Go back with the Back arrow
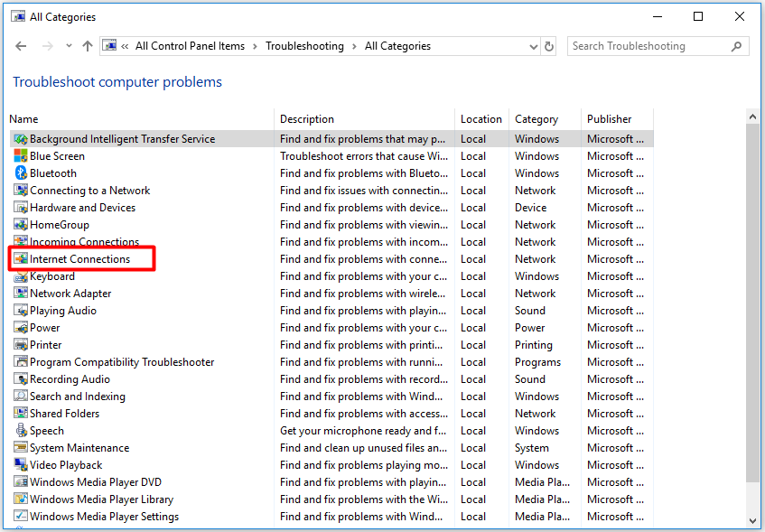This screenshot has height=532, width=765. (x=21, y=46)
